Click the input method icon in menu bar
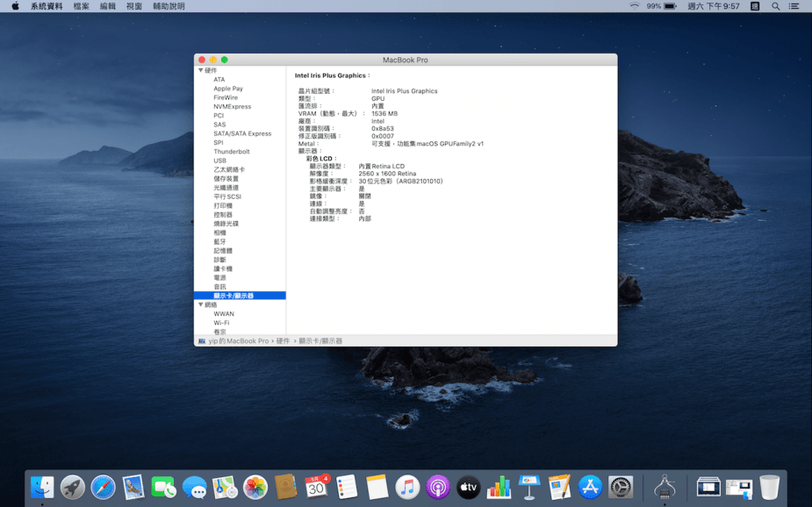 (x=755, y=6)
